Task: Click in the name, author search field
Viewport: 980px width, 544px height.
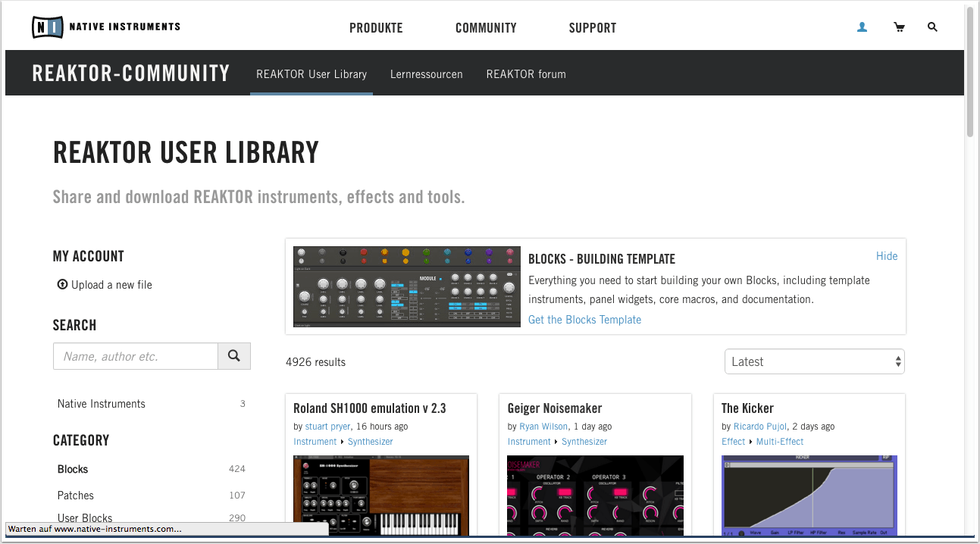Action: coord(136,356)
